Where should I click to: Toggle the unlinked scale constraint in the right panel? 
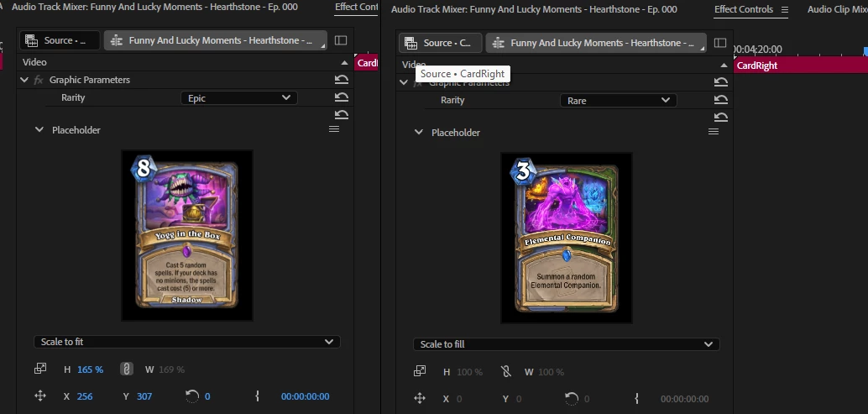pos(506,371)
